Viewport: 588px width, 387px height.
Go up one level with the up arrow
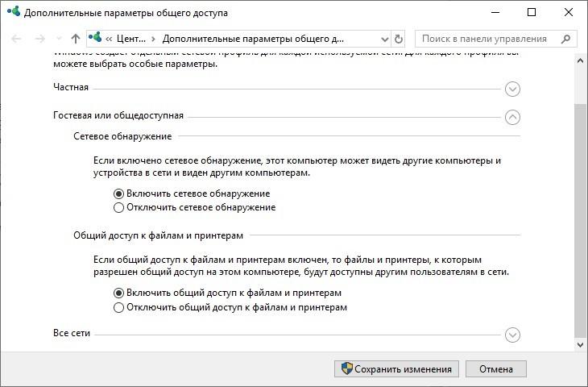[x=76, y=39]
